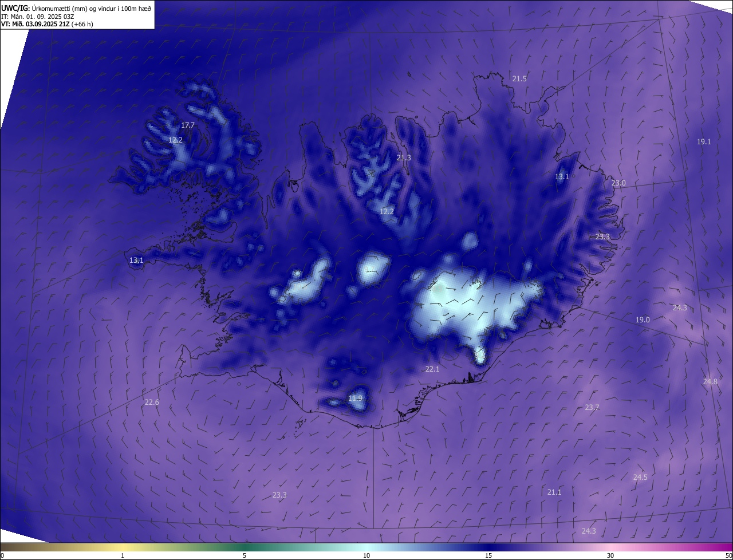The height and width of the screenshot is (560, 733).
Task: Click the precipitation value 21.3
Action: [404, 157]
